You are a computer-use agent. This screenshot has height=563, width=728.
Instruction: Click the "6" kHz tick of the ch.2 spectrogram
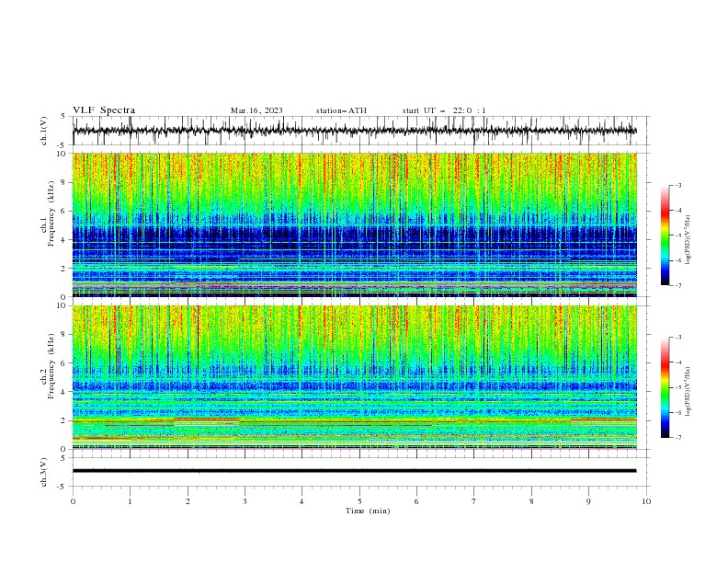point(63,363)
